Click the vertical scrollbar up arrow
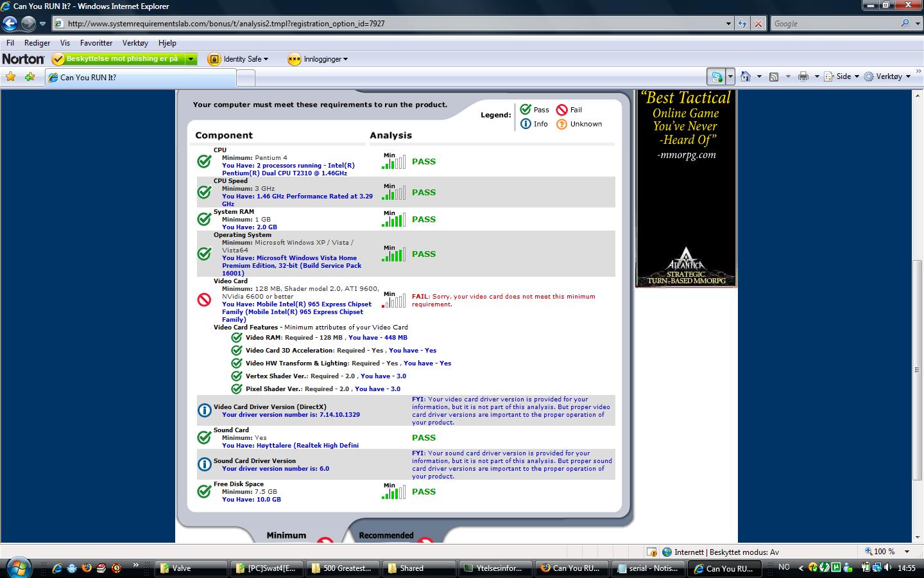The width and height of the screenshot is (924, 578). coord(918,94)
